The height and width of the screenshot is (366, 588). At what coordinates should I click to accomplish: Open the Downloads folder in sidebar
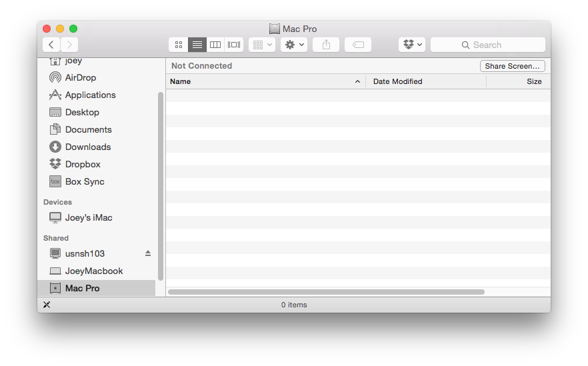tap(97, 147)
